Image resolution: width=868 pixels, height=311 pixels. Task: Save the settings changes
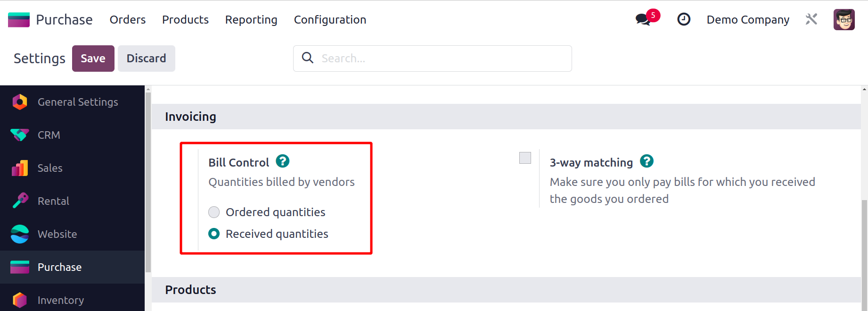click(93, 59)
